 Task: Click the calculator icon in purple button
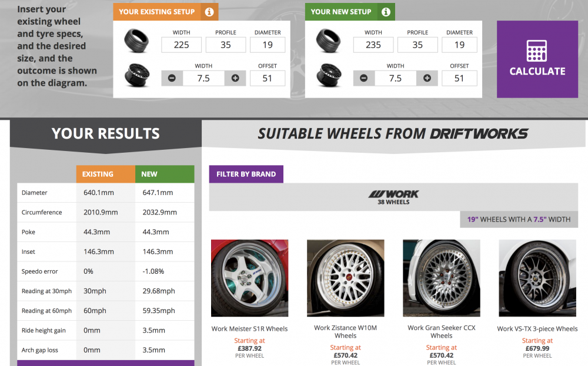[537, 51]
